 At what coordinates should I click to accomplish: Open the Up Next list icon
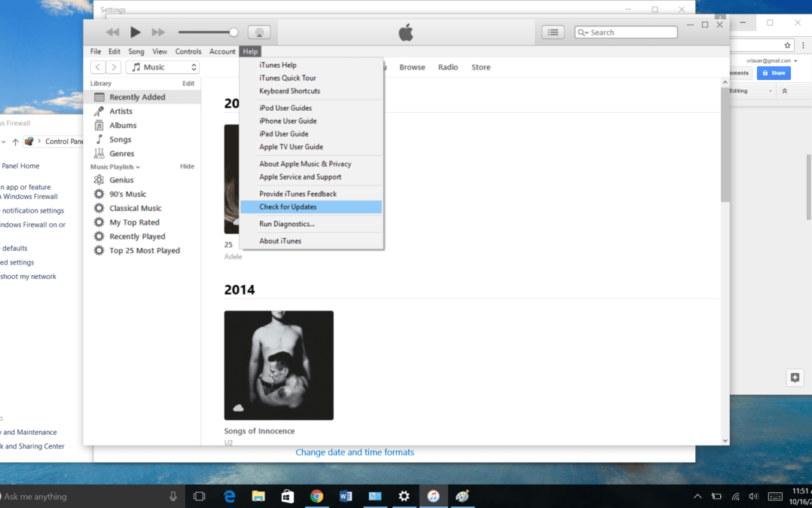point(553,32)
